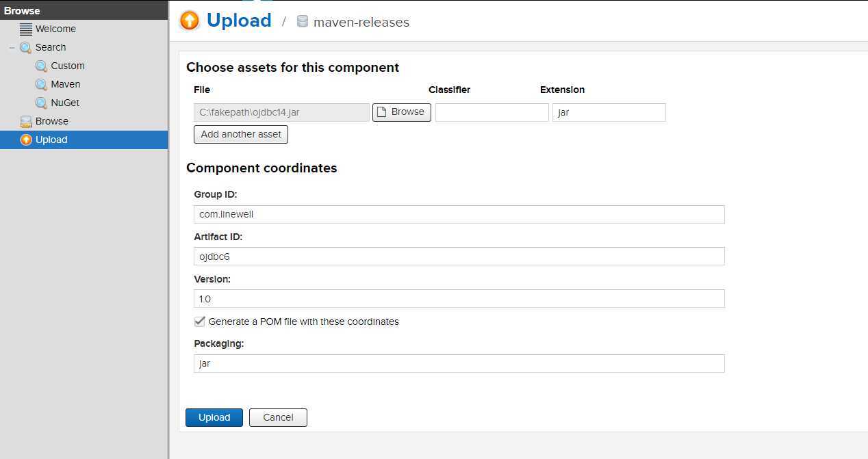Focus the Group ID input field
The height and width of the screenshot is (459, 868).
(x=459, y=214)
